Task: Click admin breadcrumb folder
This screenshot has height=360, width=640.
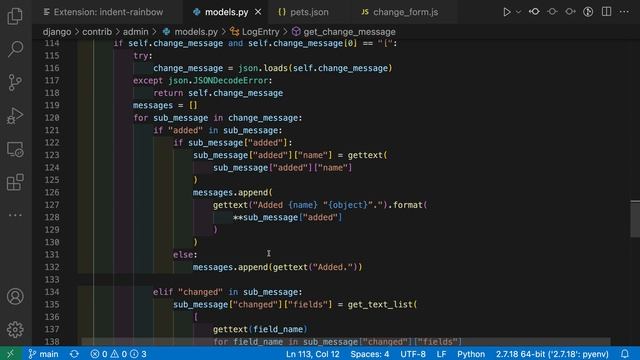Action: coord(136,32)
